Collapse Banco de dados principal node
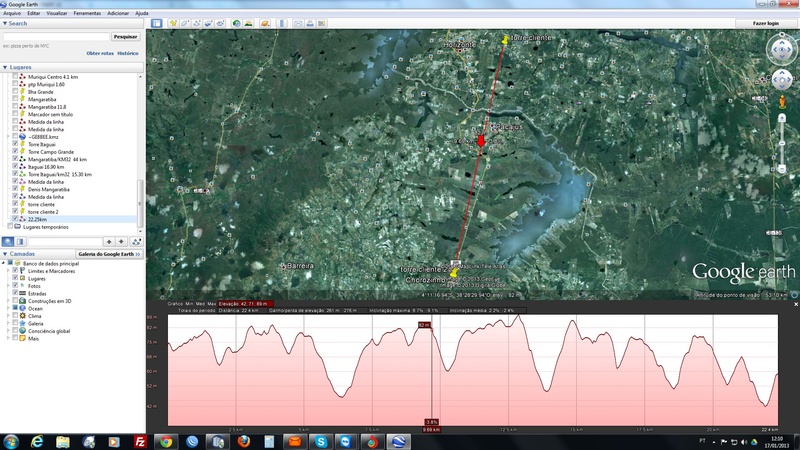 tap(4, 264)
